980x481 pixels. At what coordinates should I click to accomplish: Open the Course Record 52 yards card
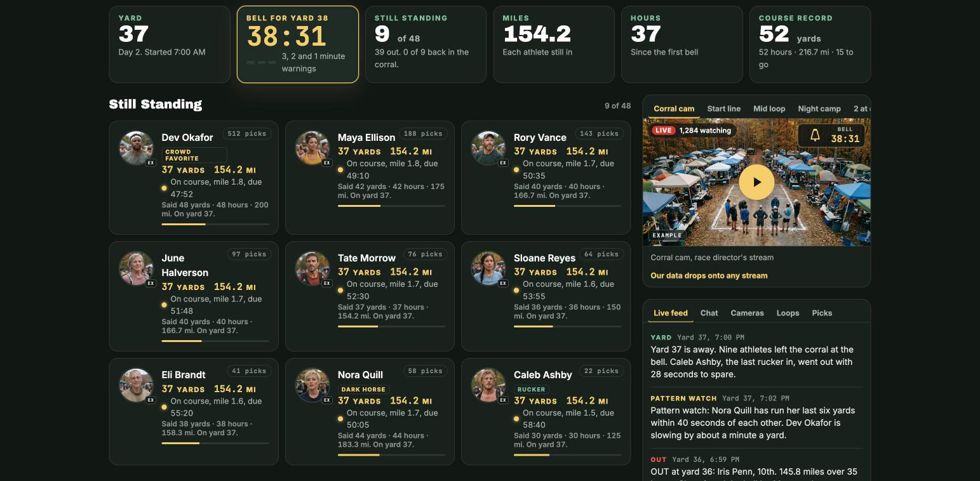[810, 44]
